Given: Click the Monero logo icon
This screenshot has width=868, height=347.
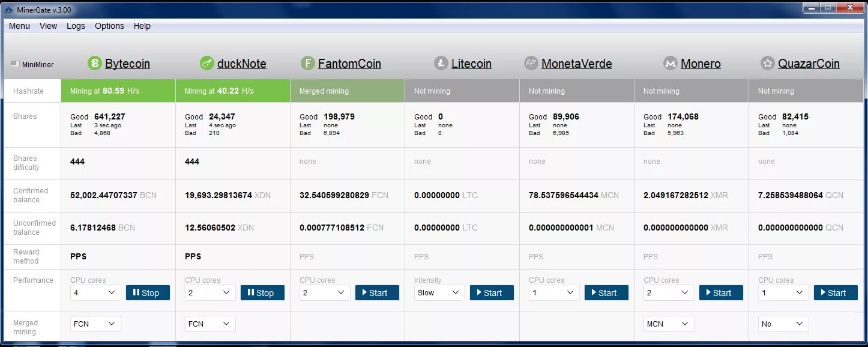Looking at the screenshot, I should (x=670, y=63).
